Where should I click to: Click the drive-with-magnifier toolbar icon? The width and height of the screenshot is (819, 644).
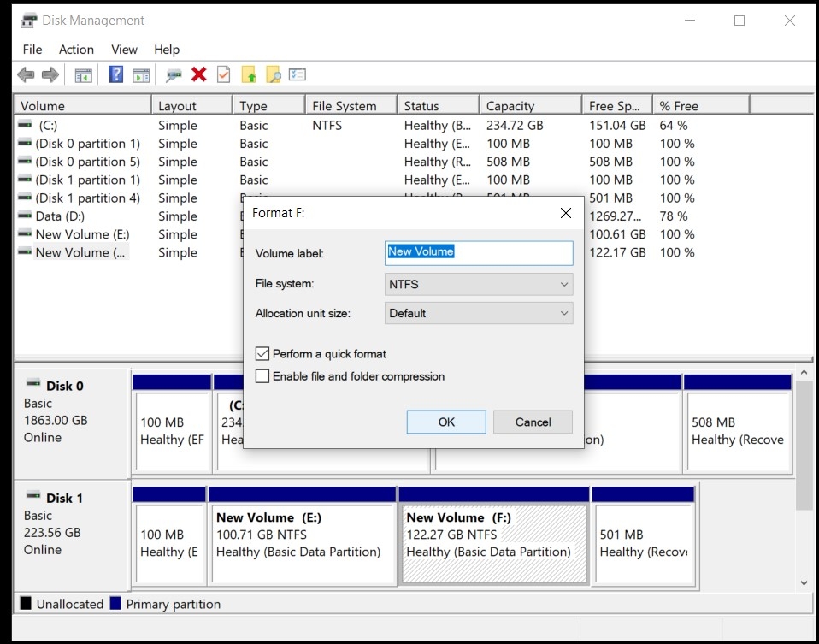pos(174,75)
